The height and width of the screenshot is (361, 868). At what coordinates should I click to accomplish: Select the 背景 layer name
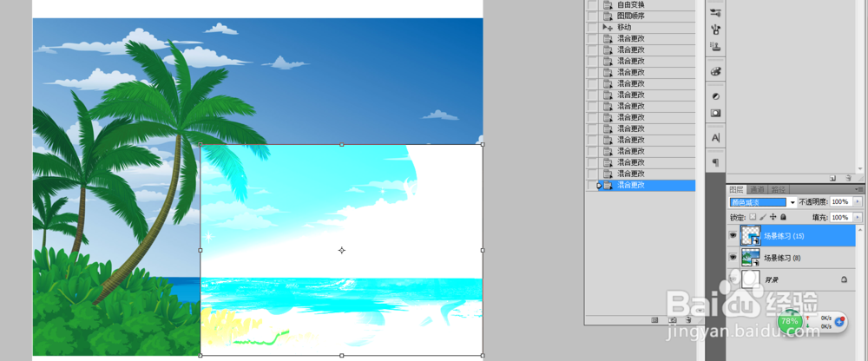(x=771, y=280)
